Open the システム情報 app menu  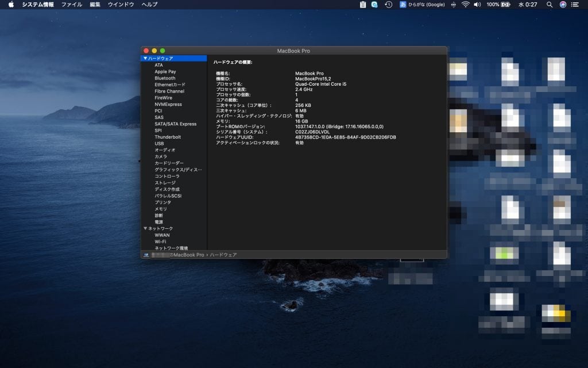37,5
